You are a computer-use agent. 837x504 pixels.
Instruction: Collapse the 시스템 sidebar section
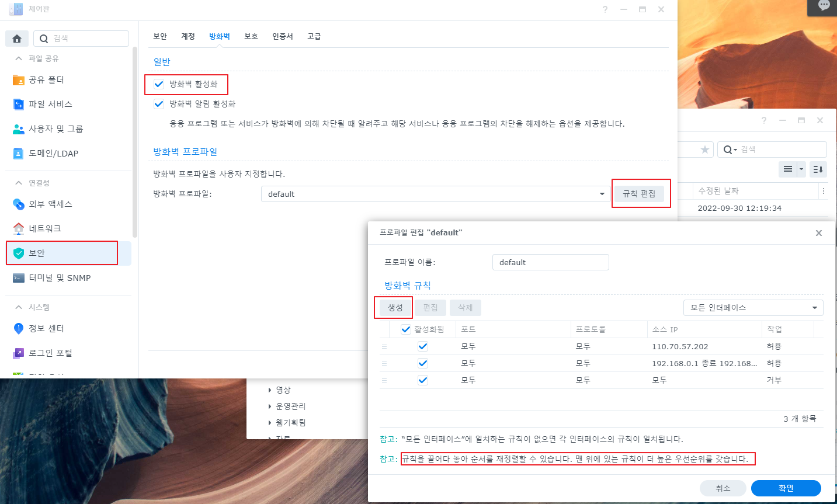(x=19, y=307)
